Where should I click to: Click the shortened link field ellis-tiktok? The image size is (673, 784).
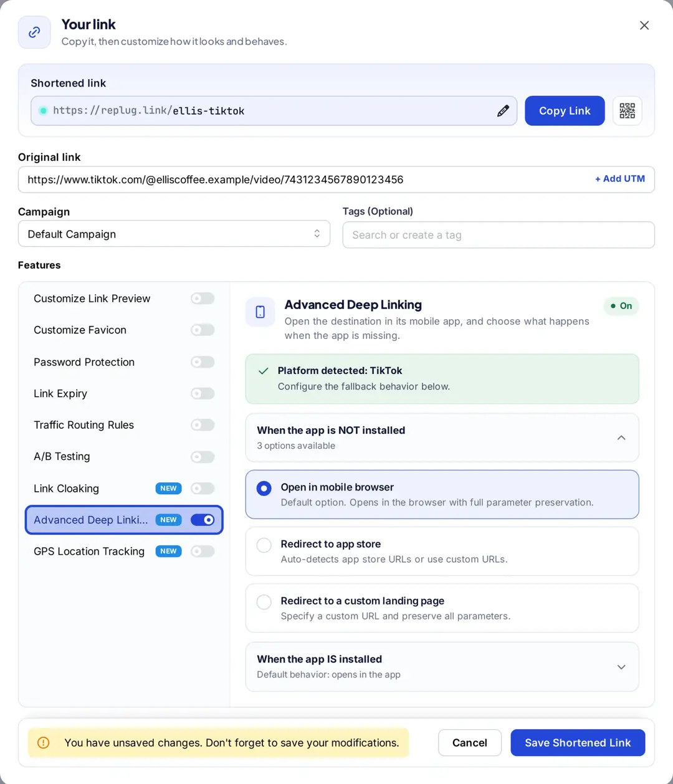[x=274, y=111]
